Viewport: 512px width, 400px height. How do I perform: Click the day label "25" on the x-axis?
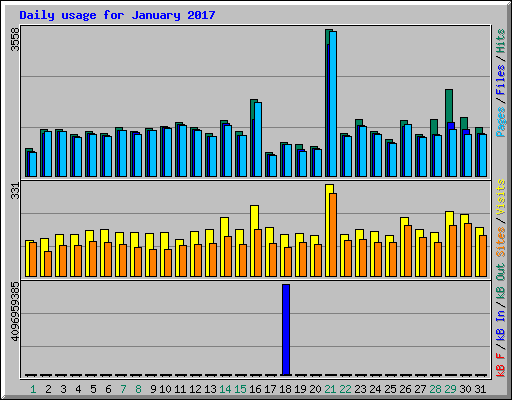pyautogui.click(x=390, y=389)
